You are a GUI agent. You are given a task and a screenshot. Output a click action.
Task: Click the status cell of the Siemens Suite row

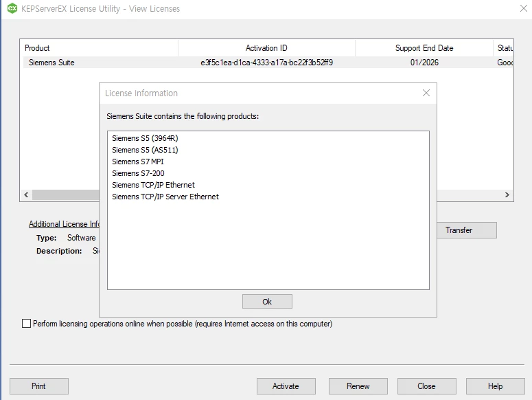pyautogui.click(x=505, y=63)
